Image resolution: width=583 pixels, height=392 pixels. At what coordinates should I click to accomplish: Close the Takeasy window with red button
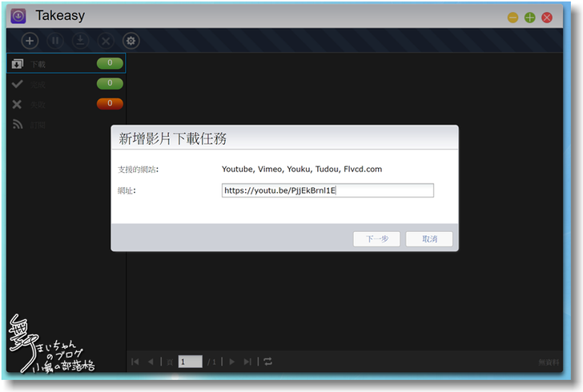546,18
